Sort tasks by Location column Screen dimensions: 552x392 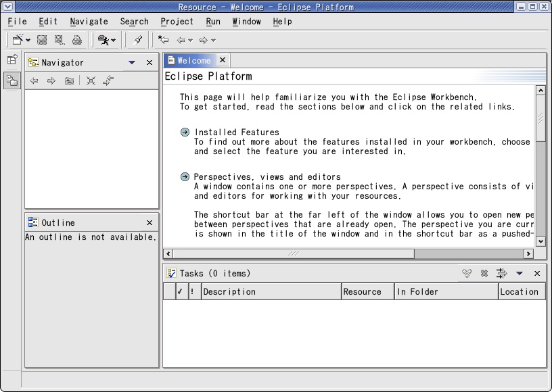click(522, 291)
